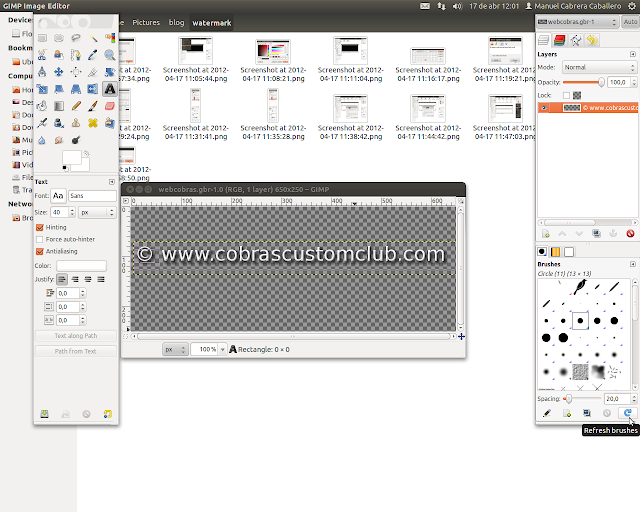Viewport: 640px width, 512px height.
Task: Select the Crop tool
Action: [x=93, y=72]
